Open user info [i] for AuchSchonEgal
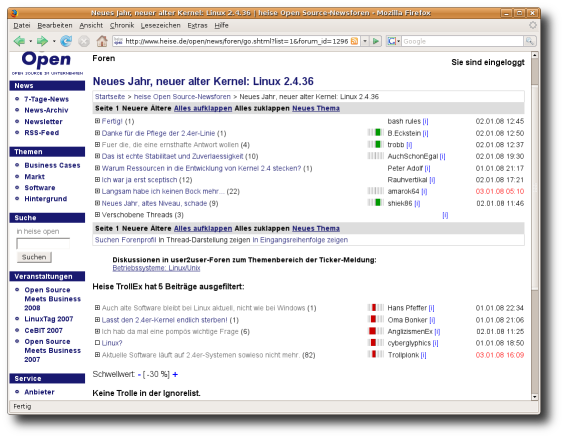 click(x=442, y=156)
